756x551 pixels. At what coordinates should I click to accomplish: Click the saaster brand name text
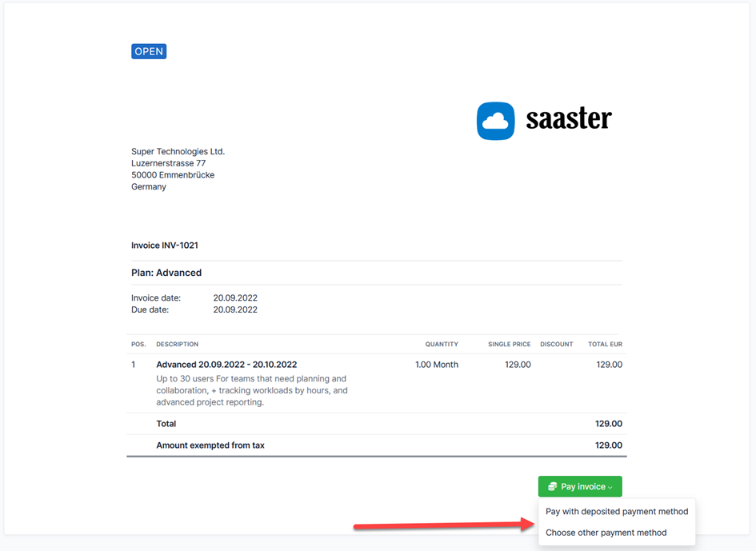(568, 119)
